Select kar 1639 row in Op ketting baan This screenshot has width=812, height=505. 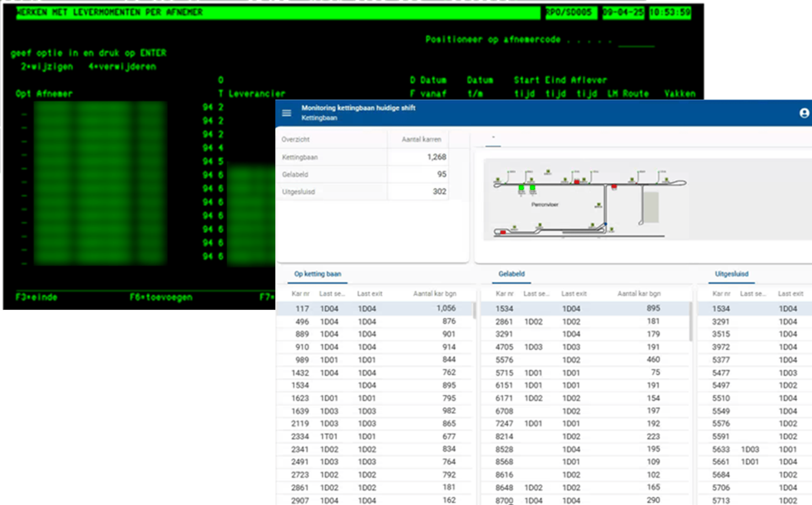374,411
